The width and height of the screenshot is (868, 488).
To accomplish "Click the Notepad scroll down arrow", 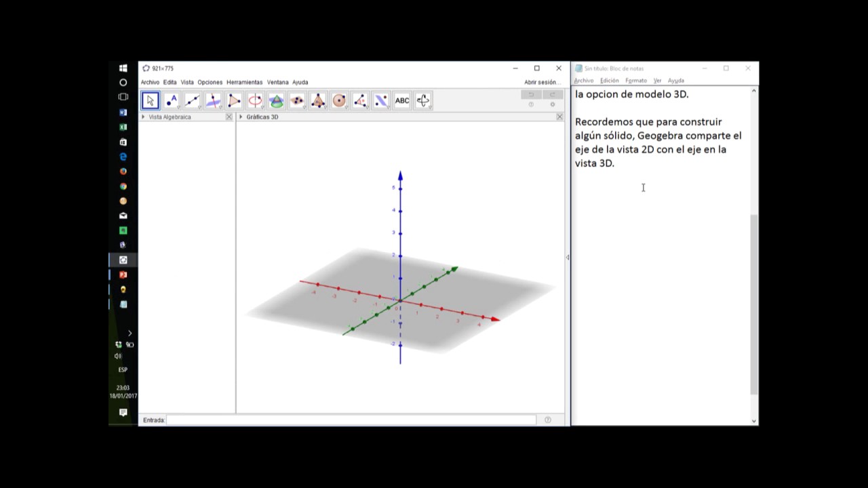I will pyautogui.click(x=754, y=421).
